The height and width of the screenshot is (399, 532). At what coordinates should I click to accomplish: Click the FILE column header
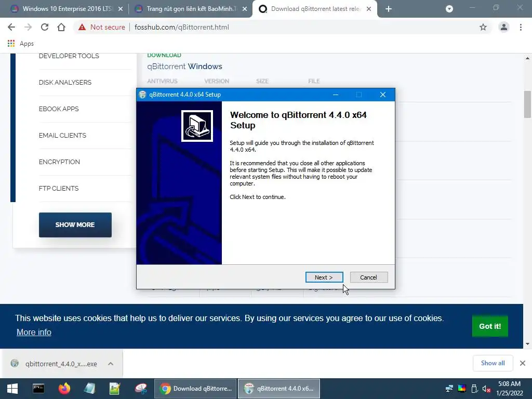point(314,81)
